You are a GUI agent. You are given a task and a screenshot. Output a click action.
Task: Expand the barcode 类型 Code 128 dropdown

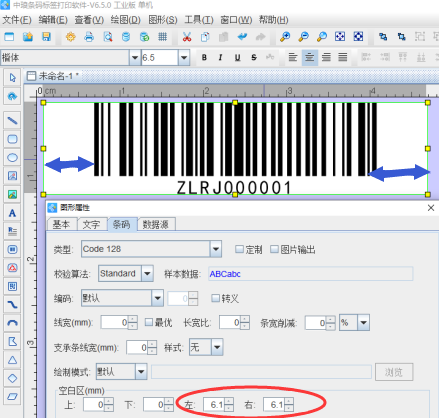216,249
